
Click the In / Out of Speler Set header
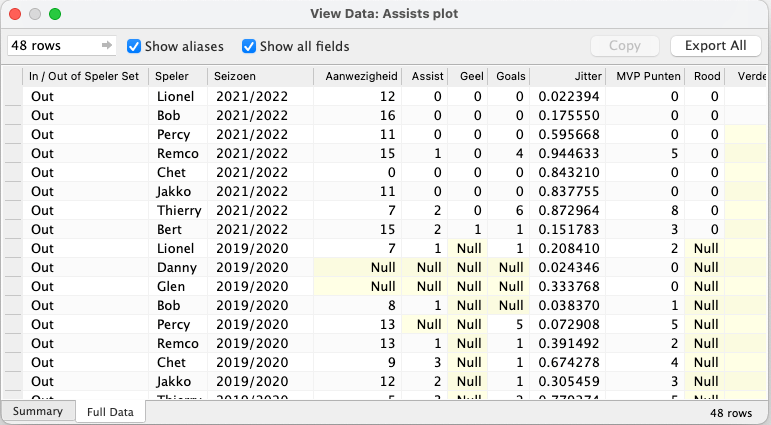(84, 76)
